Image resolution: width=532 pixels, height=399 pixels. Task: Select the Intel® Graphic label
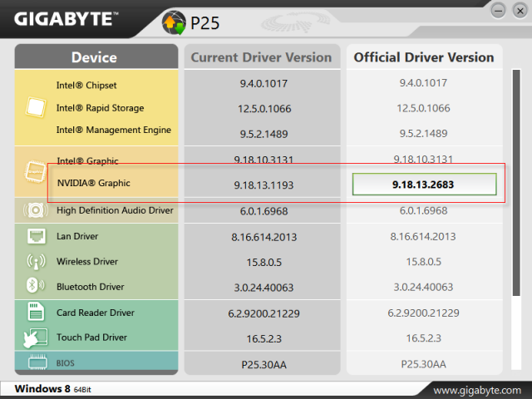coord(87,160)
